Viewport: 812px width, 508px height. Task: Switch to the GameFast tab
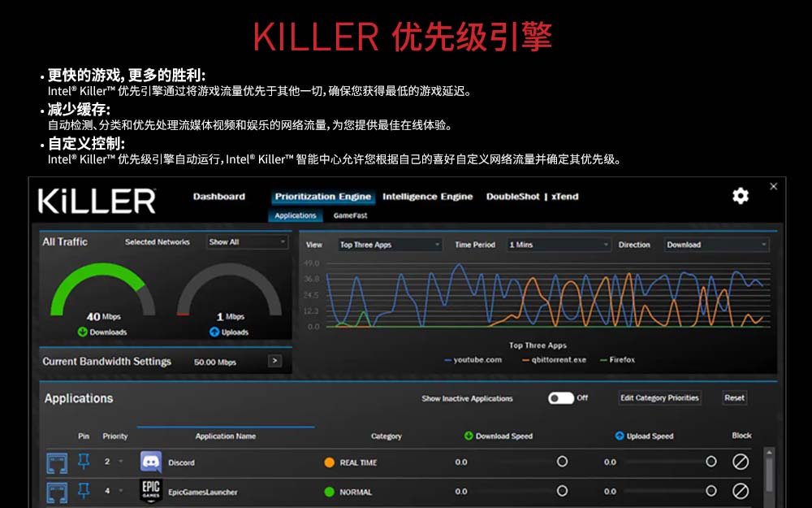(x=351, y=215)
